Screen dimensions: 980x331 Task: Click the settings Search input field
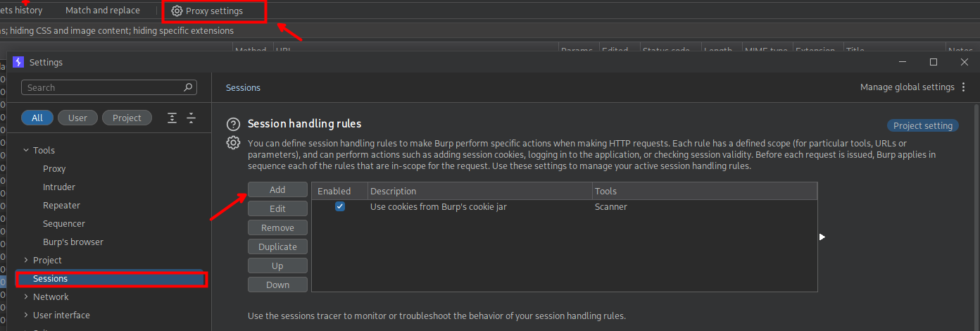click(102, 88)
